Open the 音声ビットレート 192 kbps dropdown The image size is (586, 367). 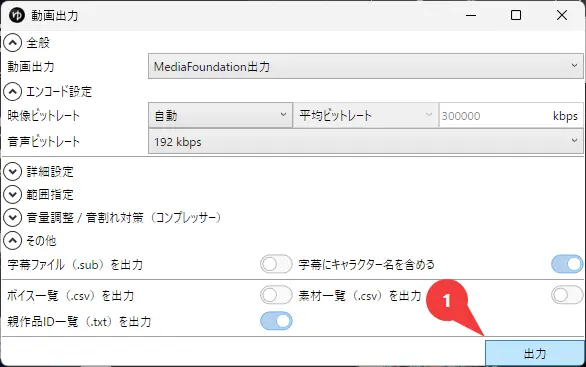366,141
